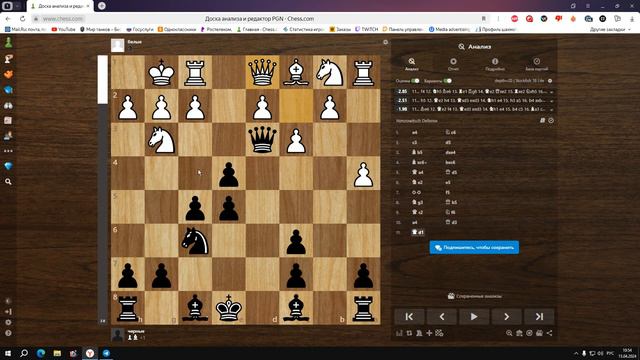Open Windows taskbar search
This screenshot has width=640, height=360.
(x=24, y=353)
